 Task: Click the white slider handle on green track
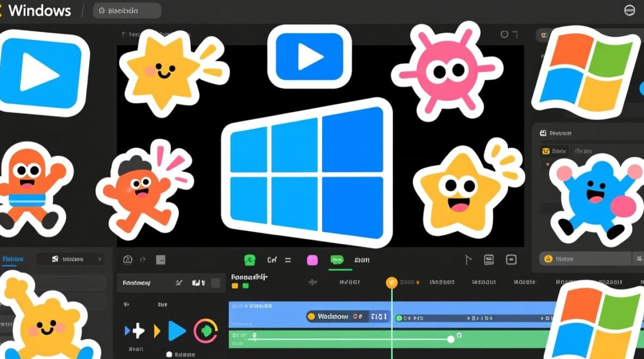(x=450, y=339)
